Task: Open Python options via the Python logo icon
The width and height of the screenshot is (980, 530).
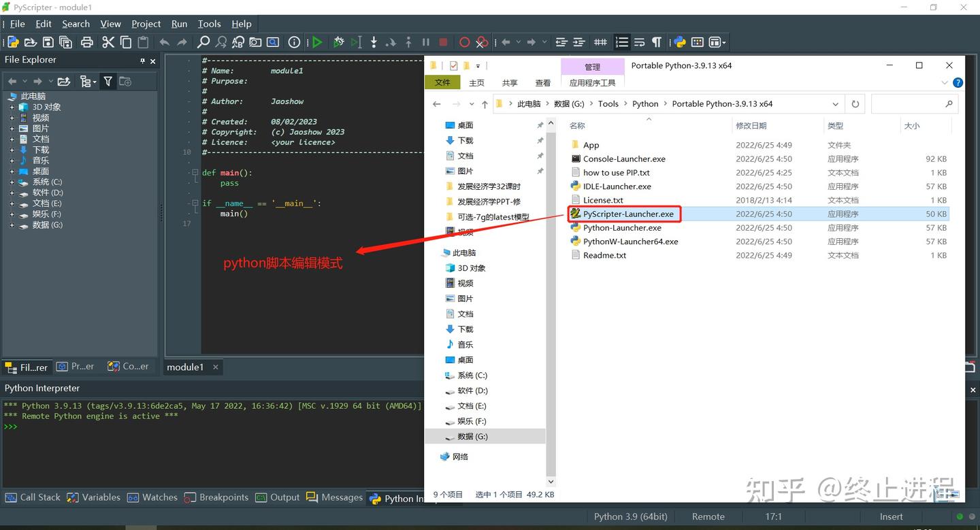Action: 678,42
